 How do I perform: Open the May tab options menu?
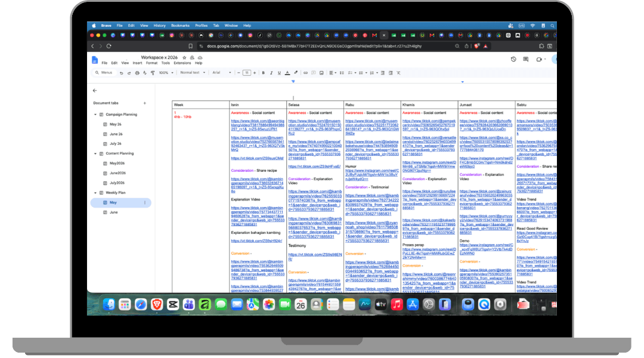point(144,203)
